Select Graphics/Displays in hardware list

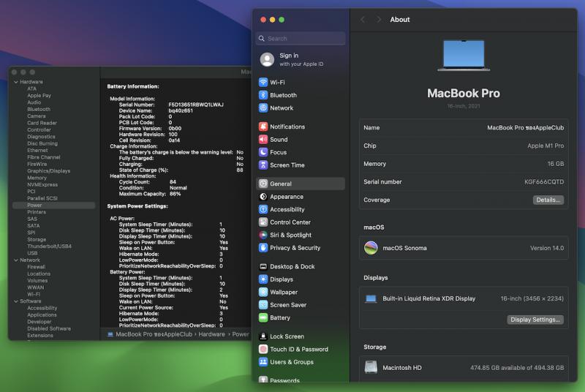48,171
